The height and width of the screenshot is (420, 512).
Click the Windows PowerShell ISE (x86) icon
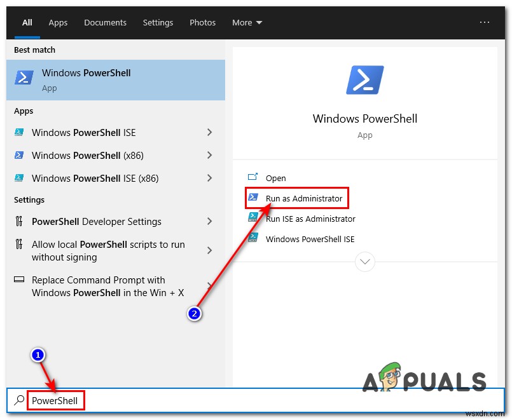coord(19,178)
